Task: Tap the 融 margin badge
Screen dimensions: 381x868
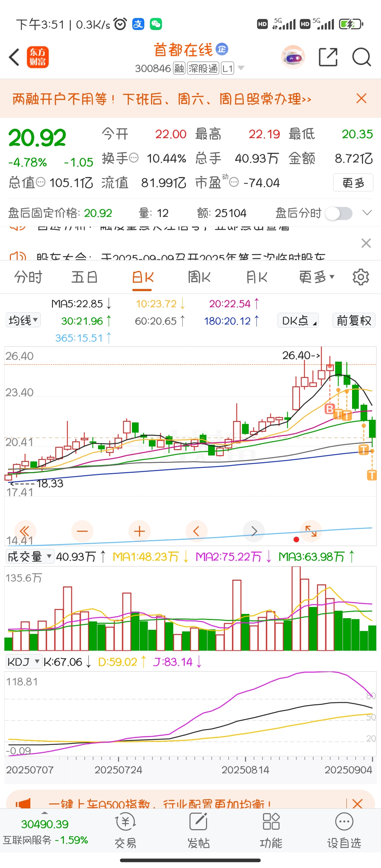Action: pos(179,68)
